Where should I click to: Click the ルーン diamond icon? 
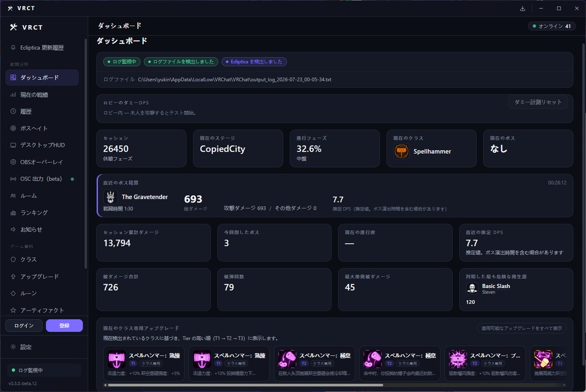click(13, 294)
